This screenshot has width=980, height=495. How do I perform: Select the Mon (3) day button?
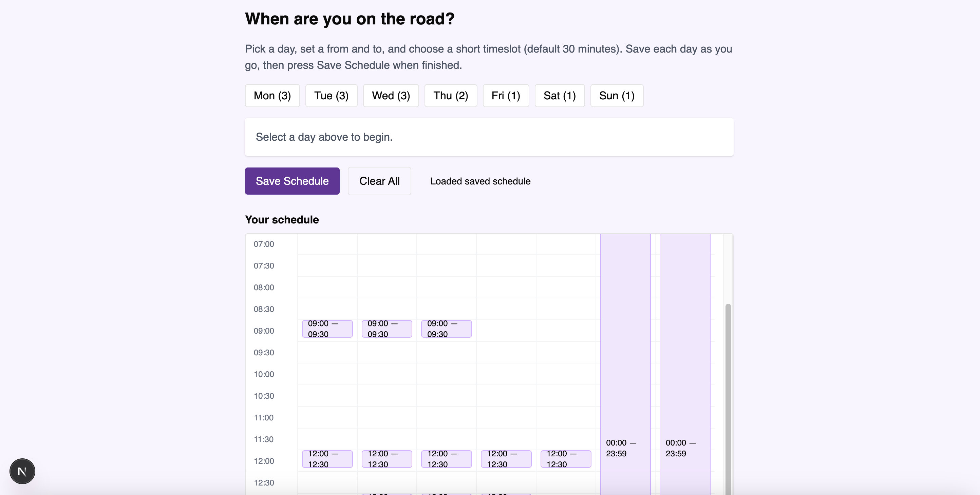pos(272,95)
